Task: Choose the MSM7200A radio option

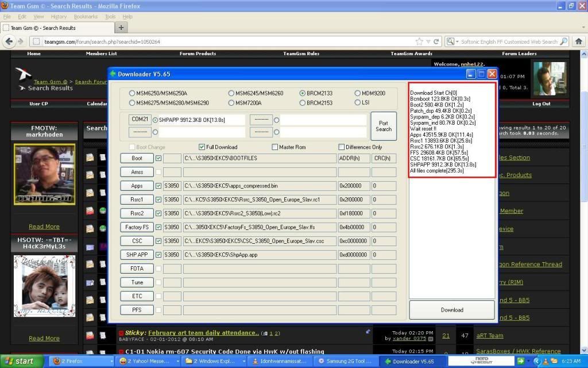Action: point(231,103)
